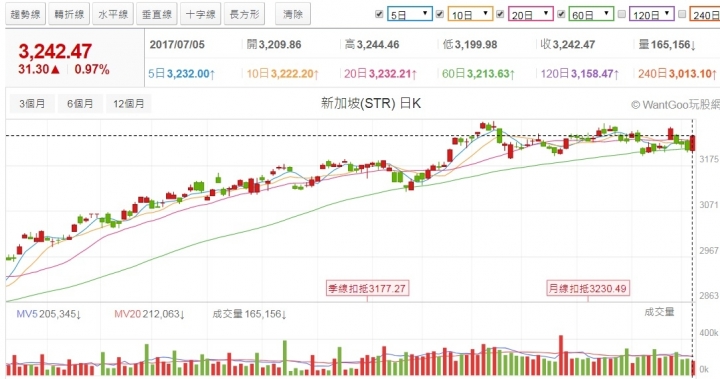Choose the 垂直線 vertical line tool
This screenshot has height=379, width=720.
(x=157, y=14)
